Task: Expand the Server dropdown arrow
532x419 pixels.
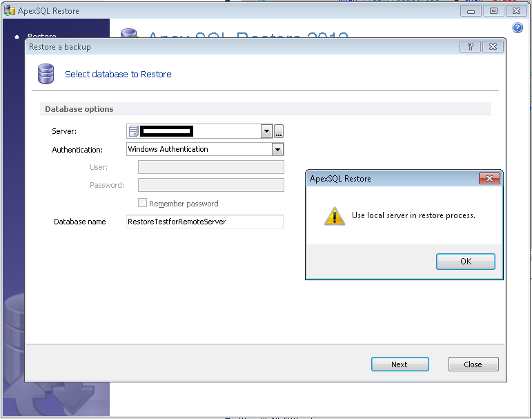Action: tap(266, 131)
